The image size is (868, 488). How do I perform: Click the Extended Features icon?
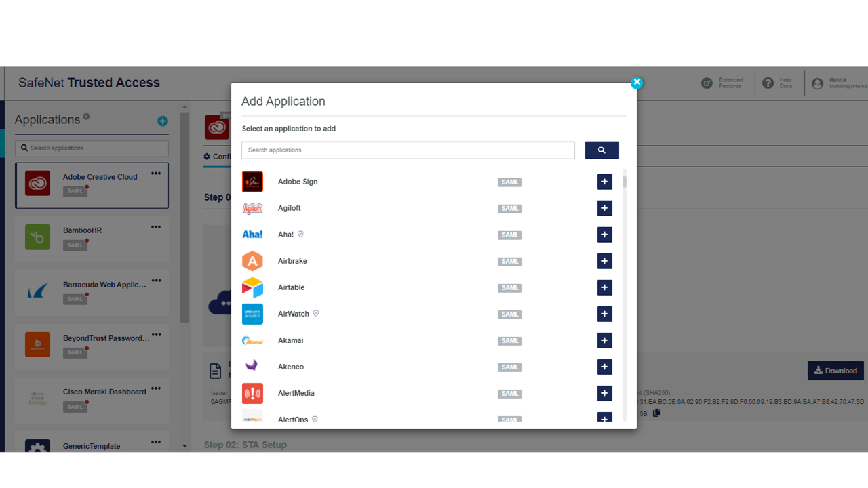pyautogui.click(x=707, y=83)
